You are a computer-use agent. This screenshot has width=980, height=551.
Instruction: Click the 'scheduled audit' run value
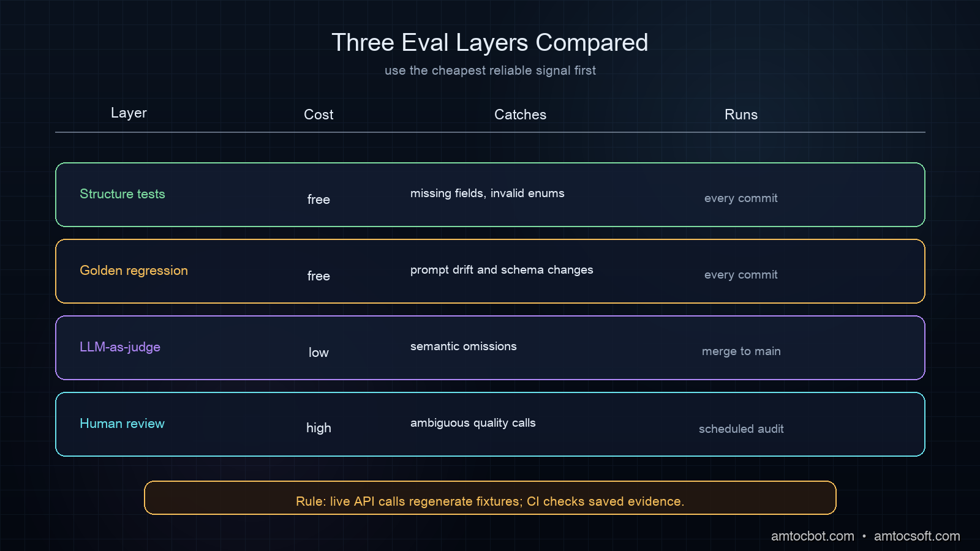[x=741, y=429]
